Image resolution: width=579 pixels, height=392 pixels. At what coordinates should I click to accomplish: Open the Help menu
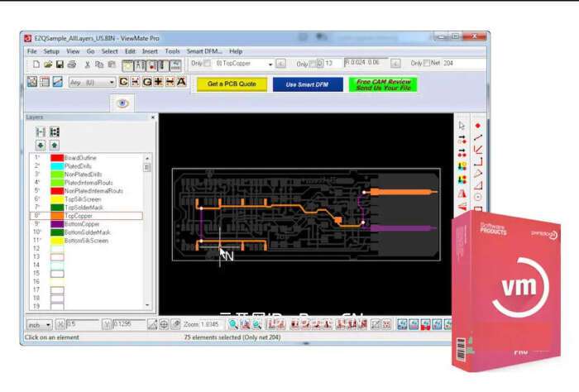pos(236,51)
